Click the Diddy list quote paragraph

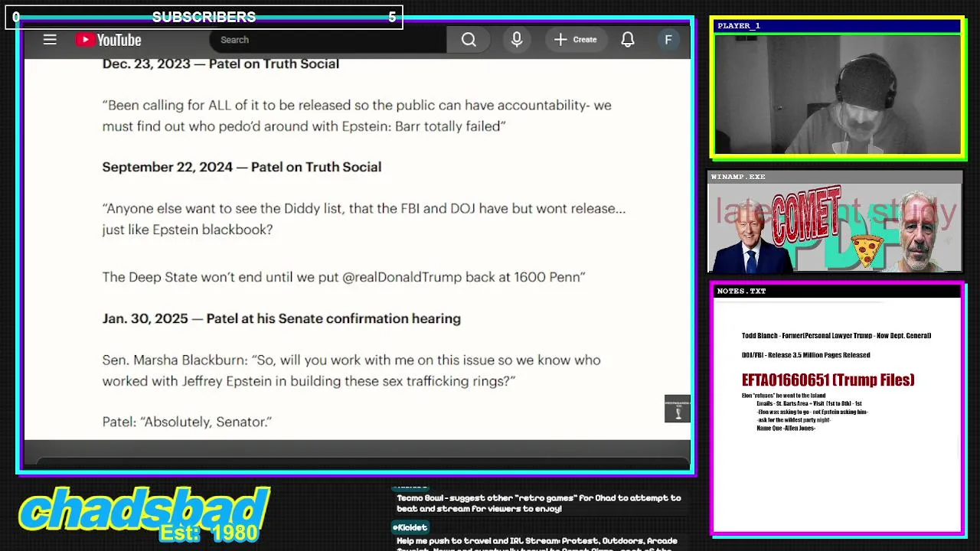364,219
